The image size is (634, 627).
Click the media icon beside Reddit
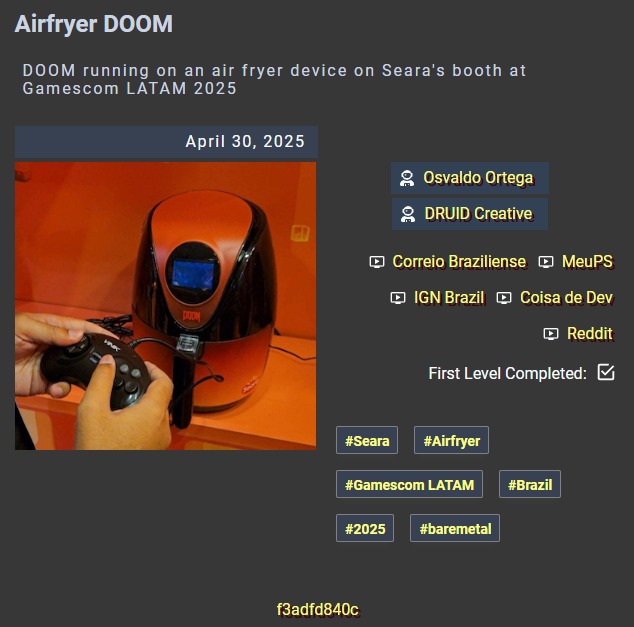(551, 334)
